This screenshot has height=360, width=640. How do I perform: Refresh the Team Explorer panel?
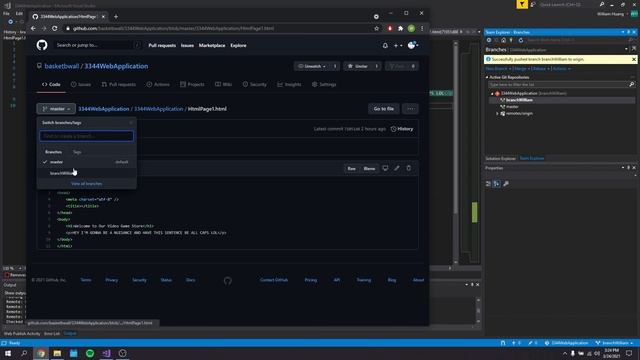click(x=521, y=40)
